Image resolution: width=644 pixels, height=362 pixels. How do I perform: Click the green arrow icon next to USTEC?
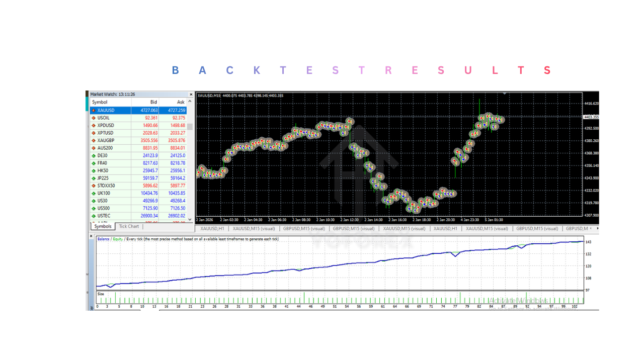point(94,216)
